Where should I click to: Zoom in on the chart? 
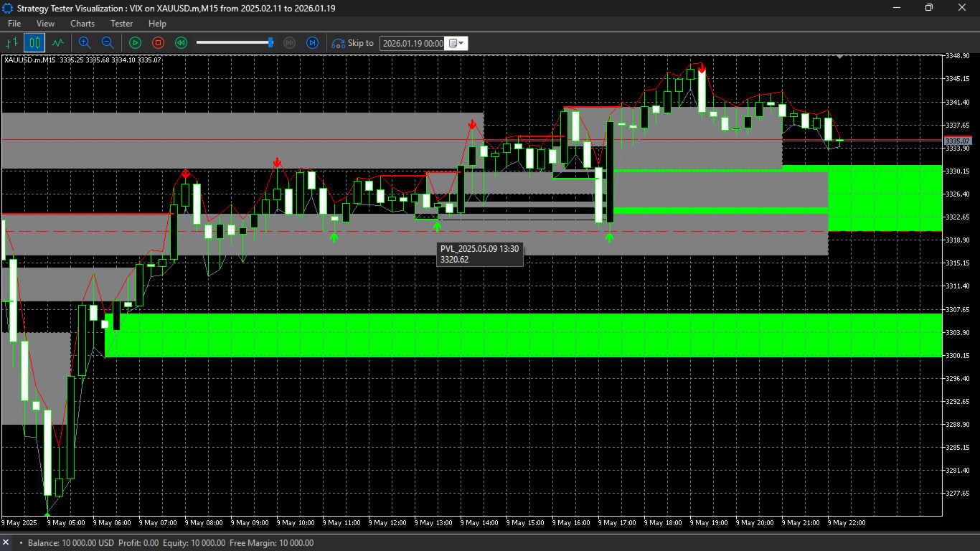[85, 43]
